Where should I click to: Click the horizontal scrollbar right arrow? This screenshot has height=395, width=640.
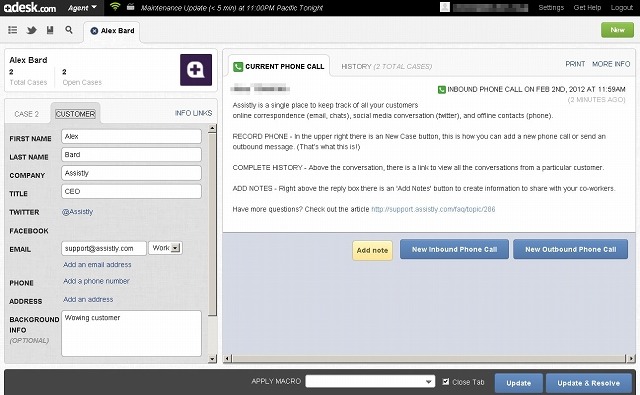(x=631, y=359)
